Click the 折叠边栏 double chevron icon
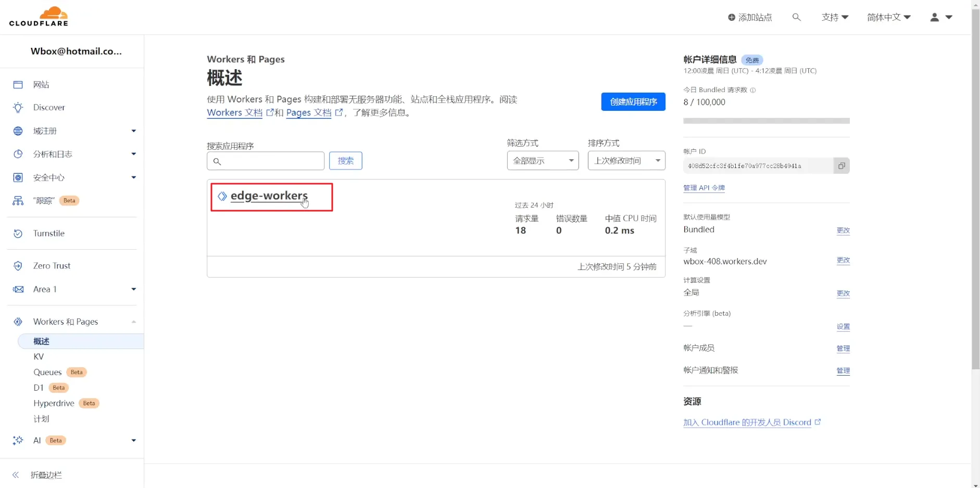980x488 pixels. [16, 475]
